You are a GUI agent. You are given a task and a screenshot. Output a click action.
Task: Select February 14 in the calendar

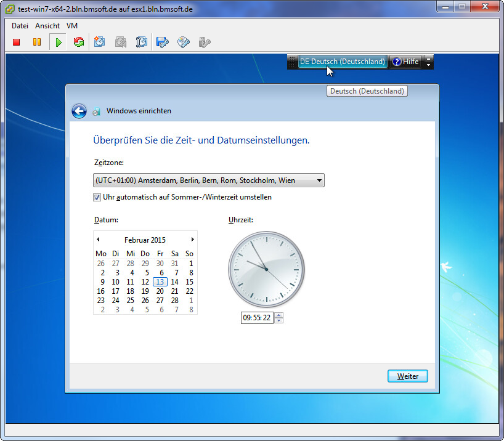(174, 282)
